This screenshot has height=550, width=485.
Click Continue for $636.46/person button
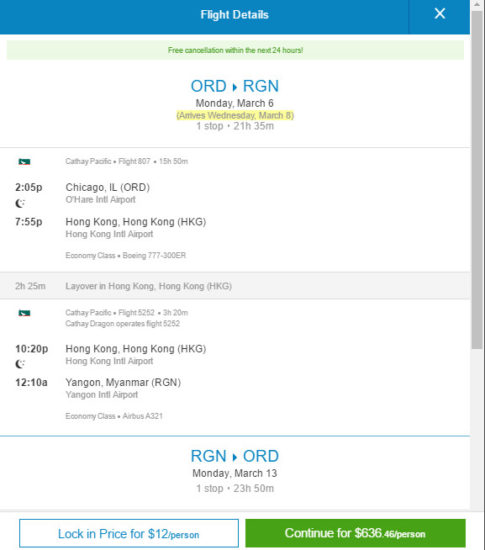[355, 533]
